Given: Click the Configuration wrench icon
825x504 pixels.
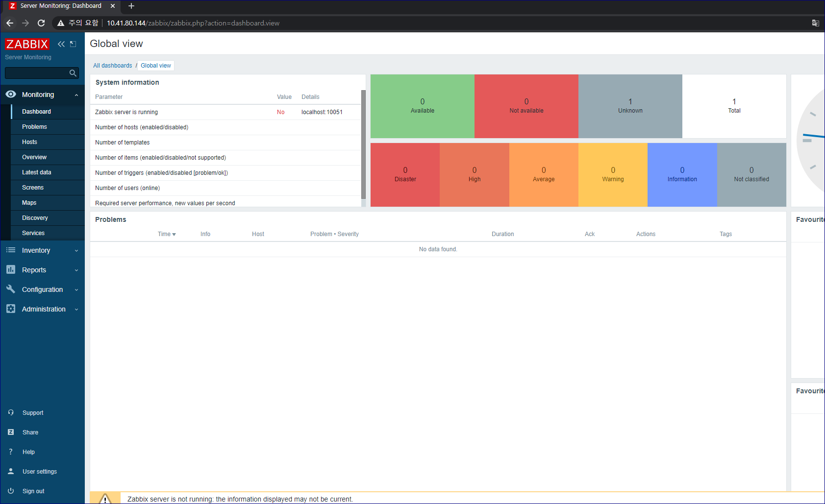Looking at the screenshot, I should [x=11, y=289].
